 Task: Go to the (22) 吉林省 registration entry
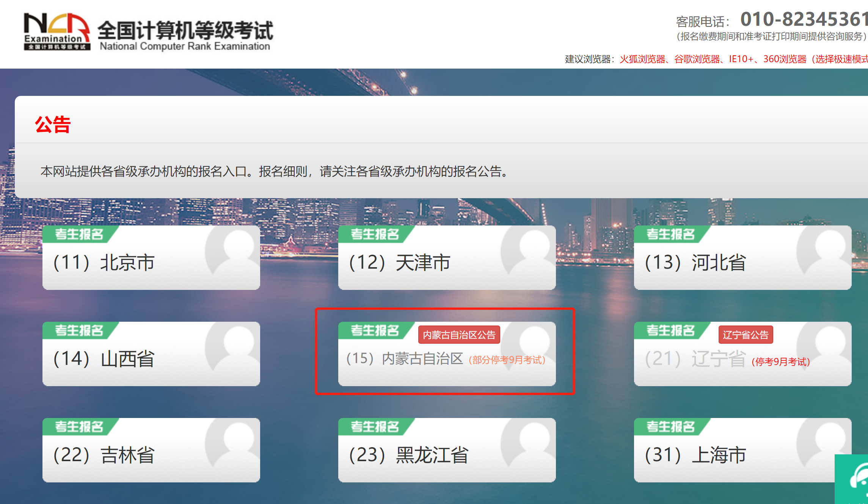(x=104, y=455)
